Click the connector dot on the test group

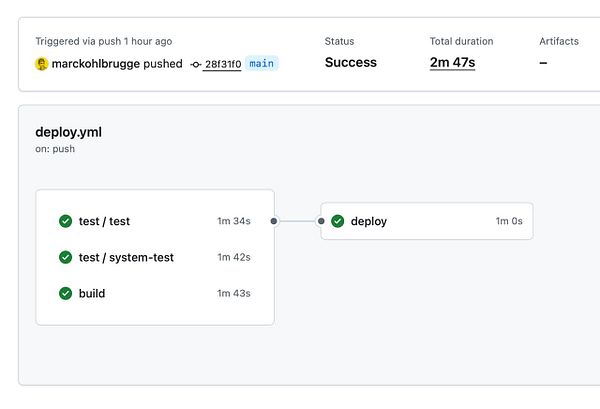(274, 221)
